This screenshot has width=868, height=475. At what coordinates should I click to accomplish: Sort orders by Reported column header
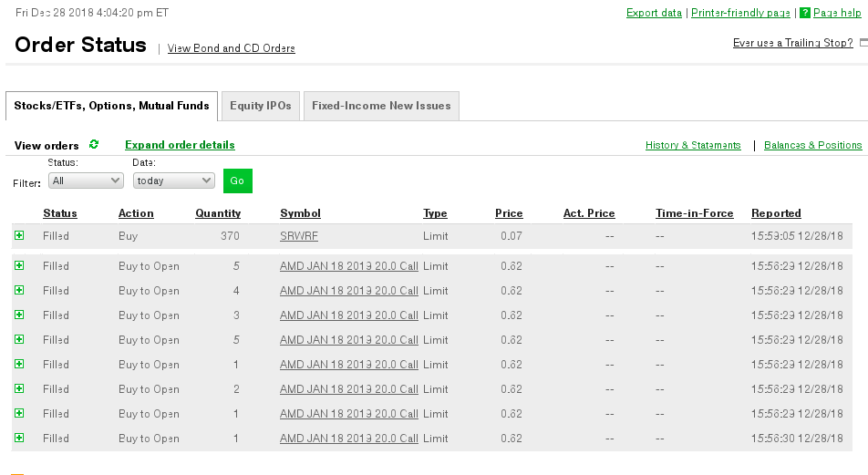point(776,213)
